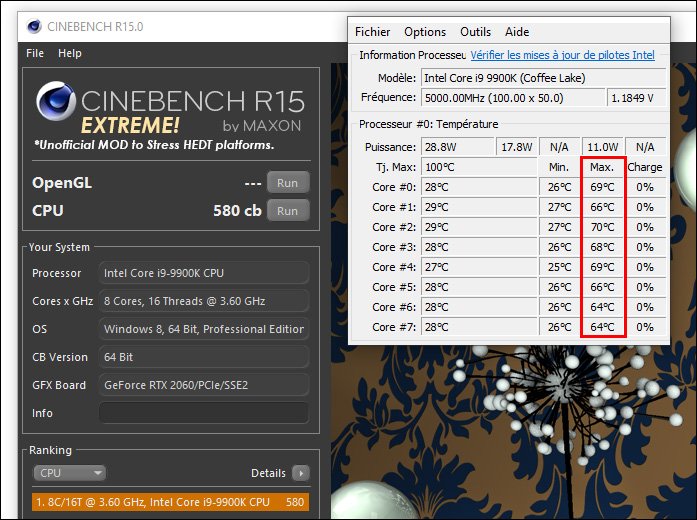697x520 pixels.
Task: Follow the Intel driver update link
Action: (563, 56)
